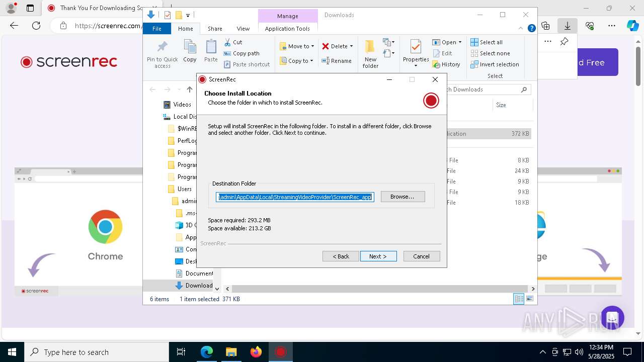Switch to details view icon in status bar
This screenshot has width=644, height=362.
point(519,299)
